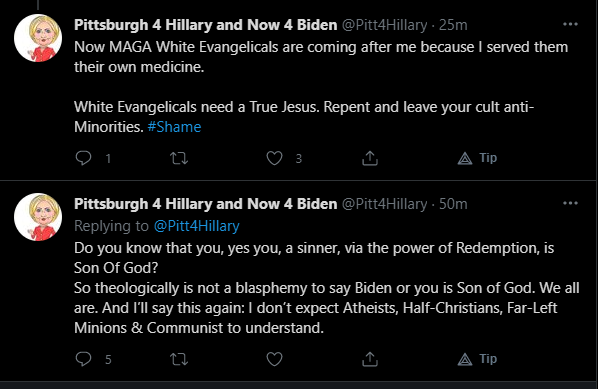Share the 50m-old reply tweet
Viewport: 598px width, 389px height.
point(370,359)
